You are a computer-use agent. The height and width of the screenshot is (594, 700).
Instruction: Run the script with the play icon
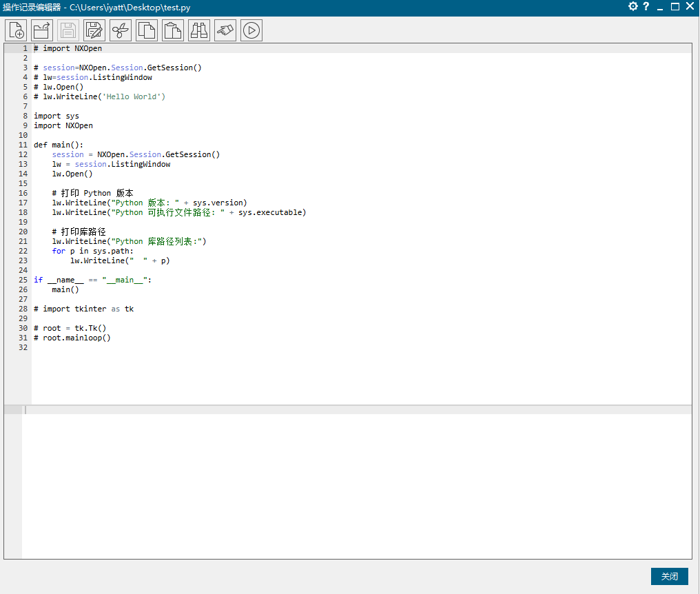pyautogui.click(x=251, y=30)
